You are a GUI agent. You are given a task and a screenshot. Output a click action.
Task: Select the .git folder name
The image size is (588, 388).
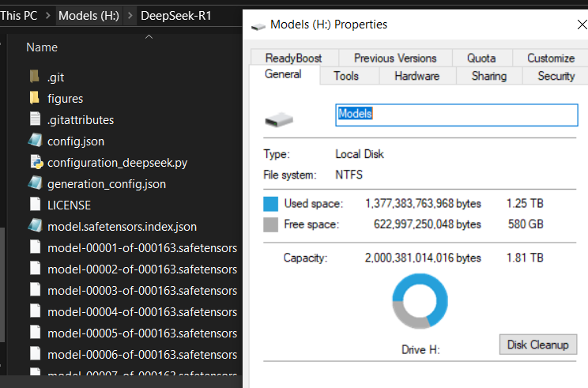[55, 77]
